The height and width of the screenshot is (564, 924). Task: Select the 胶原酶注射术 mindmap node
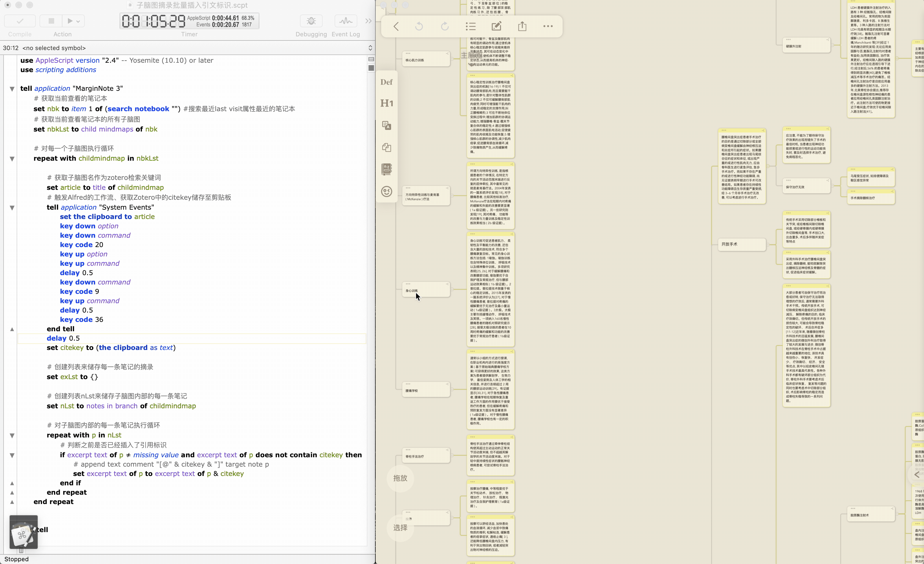pyautogui.click(x=871, y=514)
